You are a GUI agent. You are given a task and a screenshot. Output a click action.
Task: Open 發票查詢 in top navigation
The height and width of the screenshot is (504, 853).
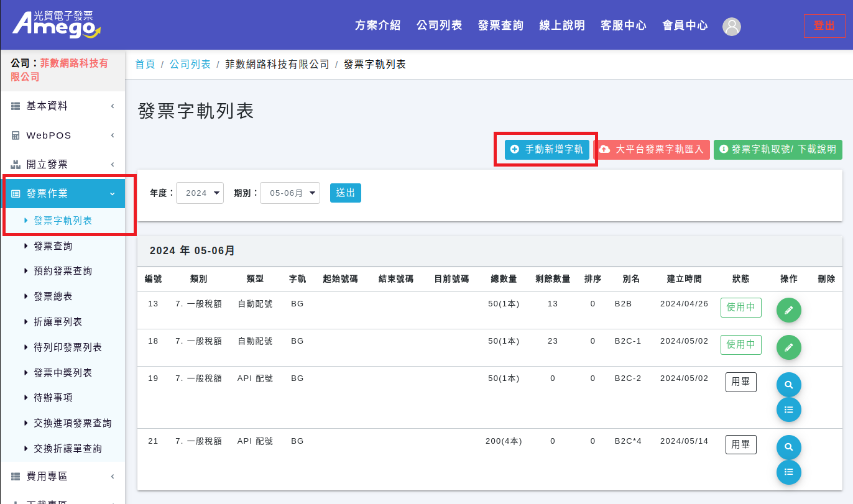coord(501,25)
